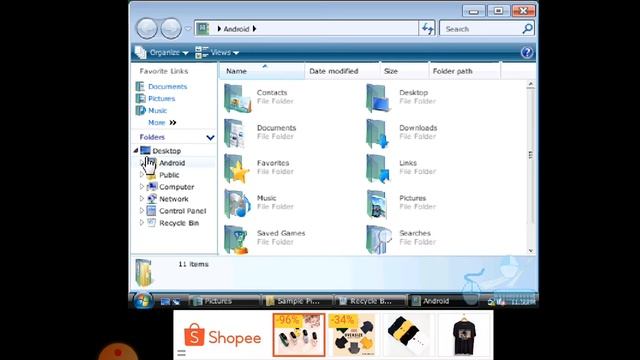Screen dimensions: 640x360
Task: Expand the Recycle Bin tree node
Action: coord(142,223)
